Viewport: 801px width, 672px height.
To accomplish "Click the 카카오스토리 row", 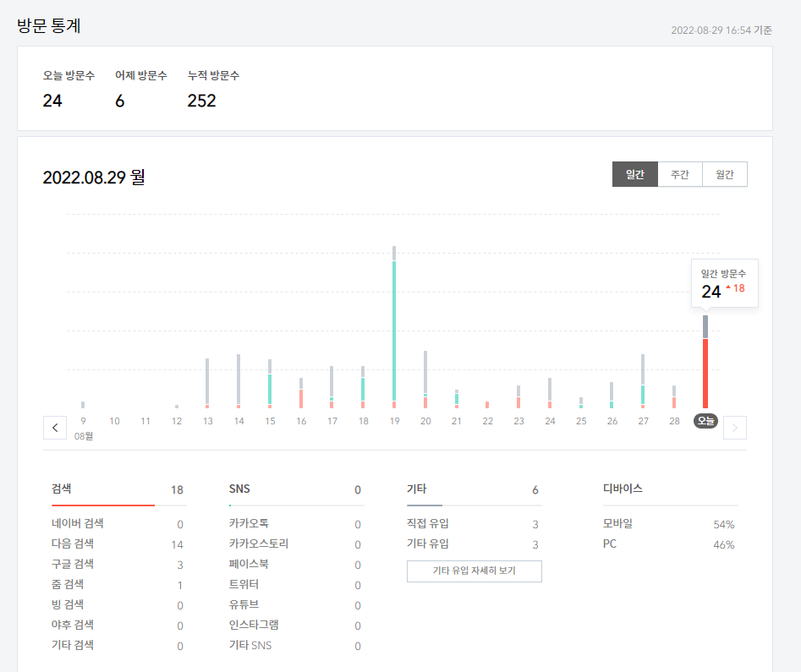I will [296, 544].
